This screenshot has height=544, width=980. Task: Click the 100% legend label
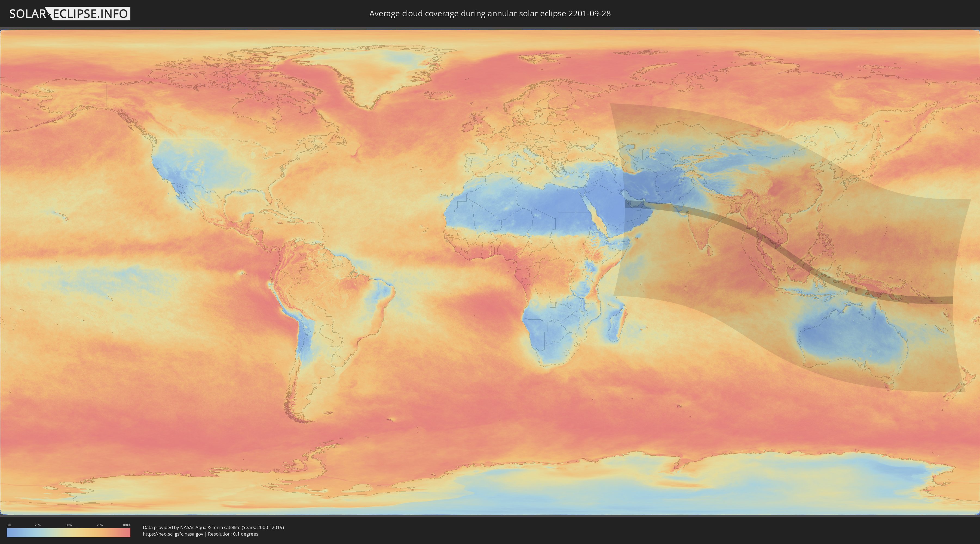(126, 525)
